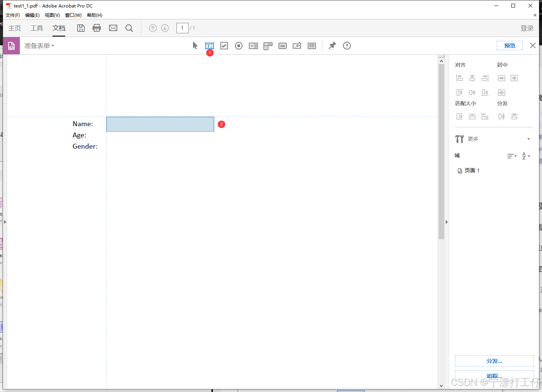The width and height of the screenshot is (542, 392).
Task: Click the distribute vertically icon
Action: [514, 116]
